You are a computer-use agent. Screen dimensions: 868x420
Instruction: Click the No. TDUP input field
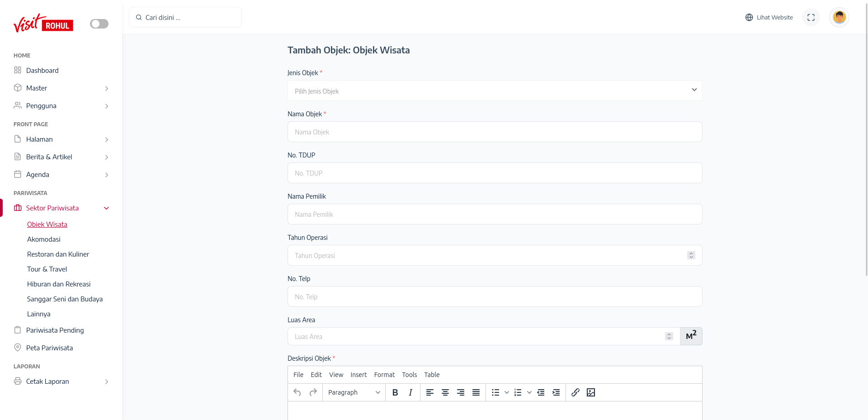click(495, 173)
